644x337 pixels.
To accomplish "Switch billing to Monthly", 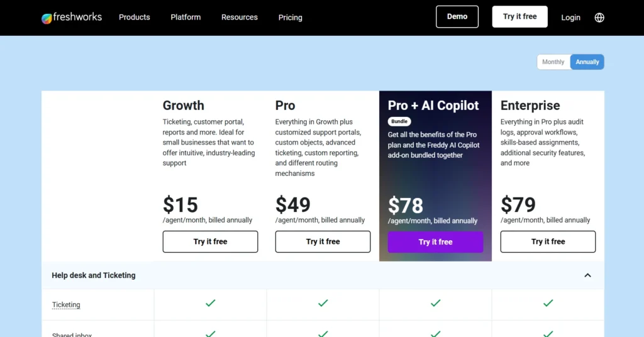I will (553, 62).
